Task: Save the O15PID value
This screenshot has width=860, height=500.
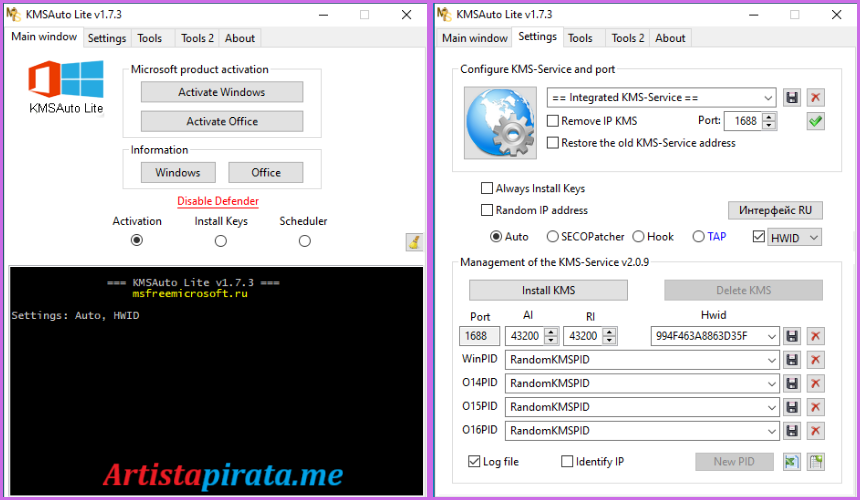Action: [791, 407]
